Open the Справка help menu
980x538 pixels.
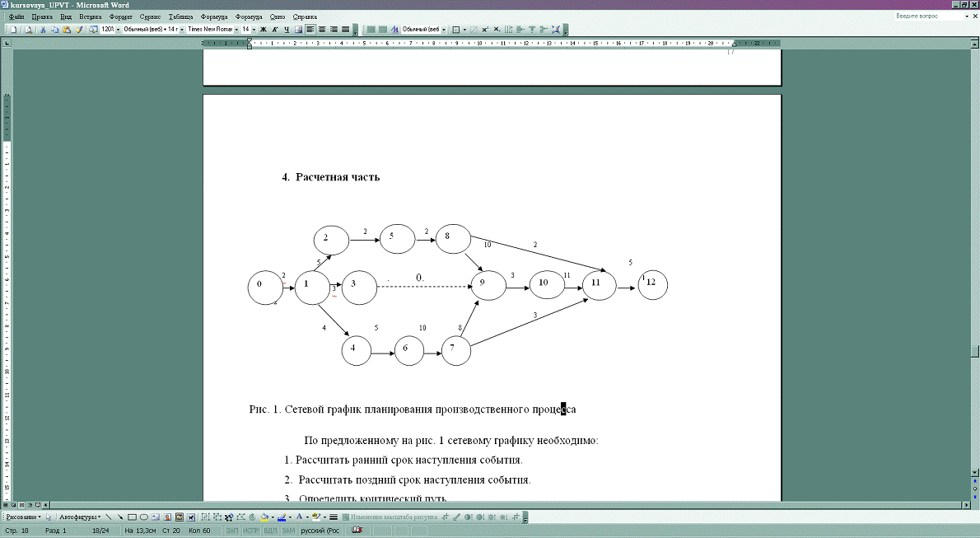point(305,17)
